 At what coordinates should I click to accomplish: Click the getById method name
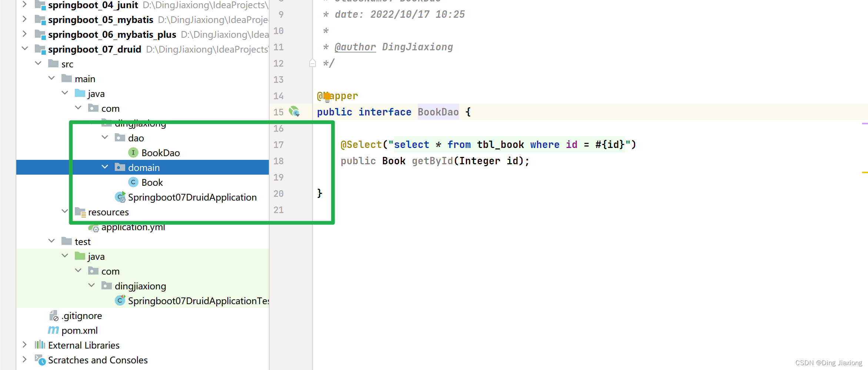point(432,161)
